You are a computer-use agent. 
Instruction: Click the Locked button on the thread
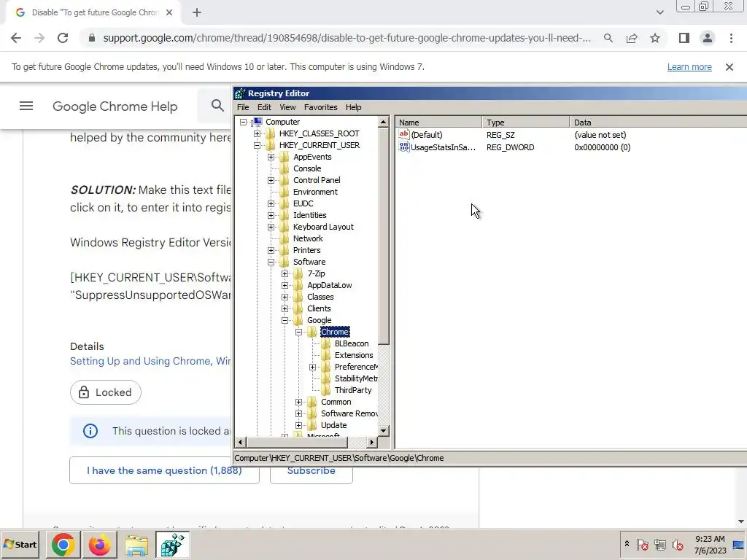click(x=106, y=392)
